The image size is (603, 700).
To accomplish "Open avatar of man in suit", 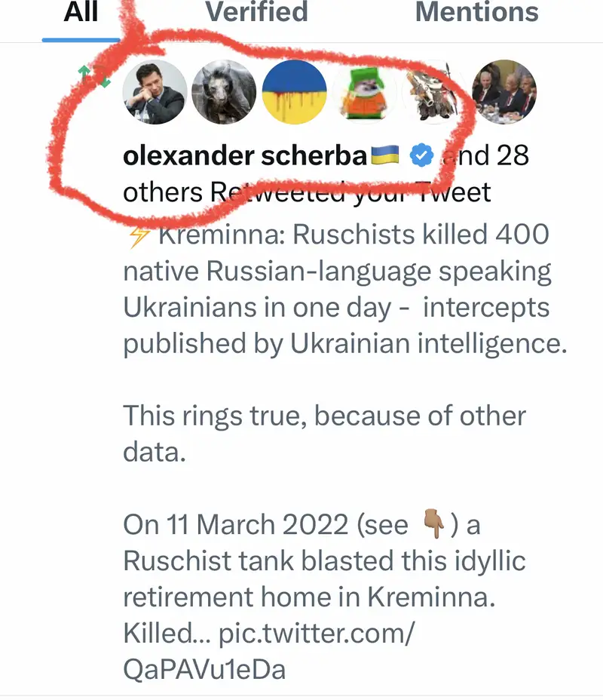I will (x=155, y=92).
